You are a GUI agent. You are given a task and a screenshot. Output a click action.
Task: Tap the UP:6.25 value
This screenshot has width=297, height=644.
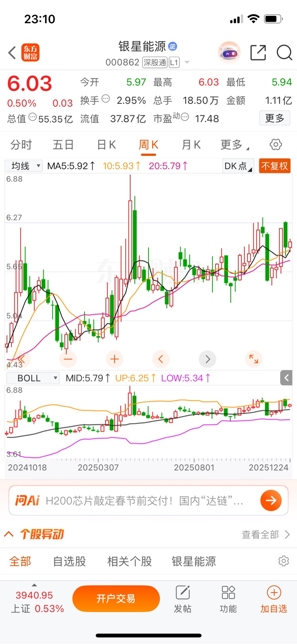click(x=135, y=378)
